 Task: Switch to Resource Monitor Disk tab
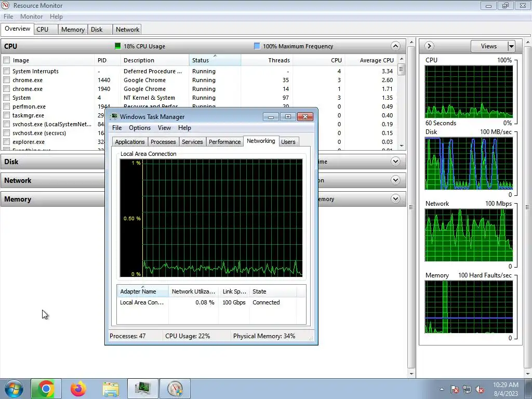[x=100, y=29]
